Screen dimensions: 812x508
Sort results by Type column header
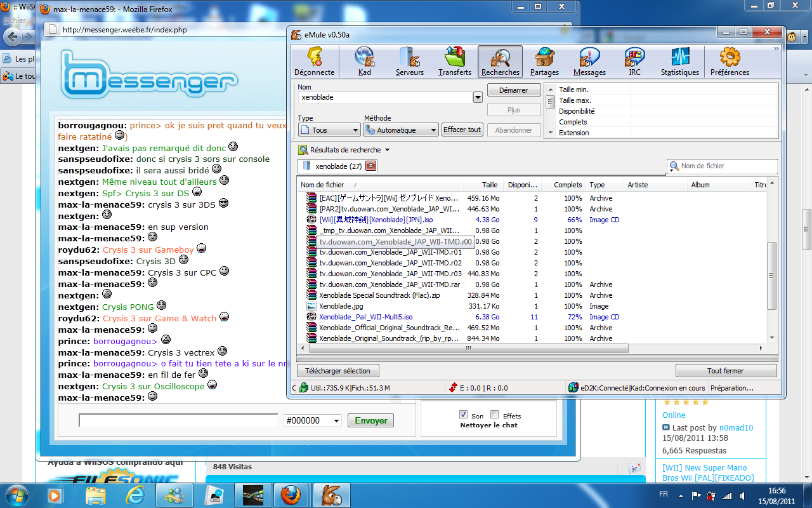(x=605, y=185)
